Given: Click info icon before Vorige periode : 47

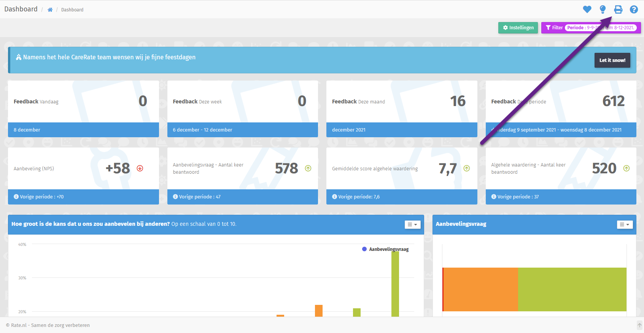Looking at the screenshot, I should pos(175,197).
